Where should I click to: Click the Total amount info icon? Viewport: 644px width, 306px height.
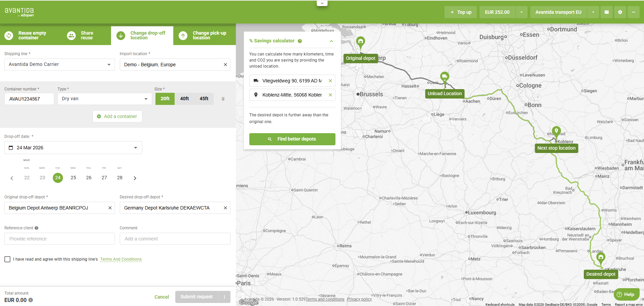31,300
